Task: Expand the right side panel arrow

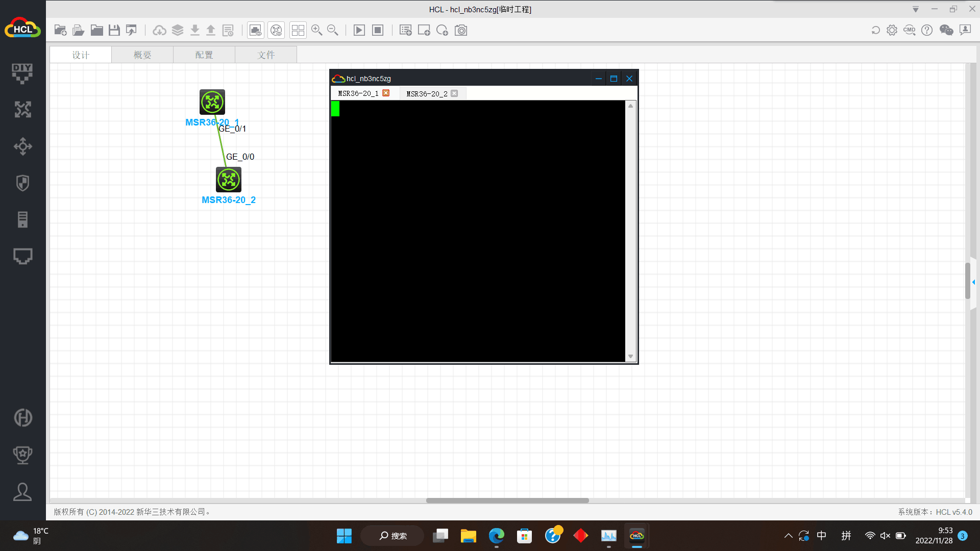Action: [973, 282]
